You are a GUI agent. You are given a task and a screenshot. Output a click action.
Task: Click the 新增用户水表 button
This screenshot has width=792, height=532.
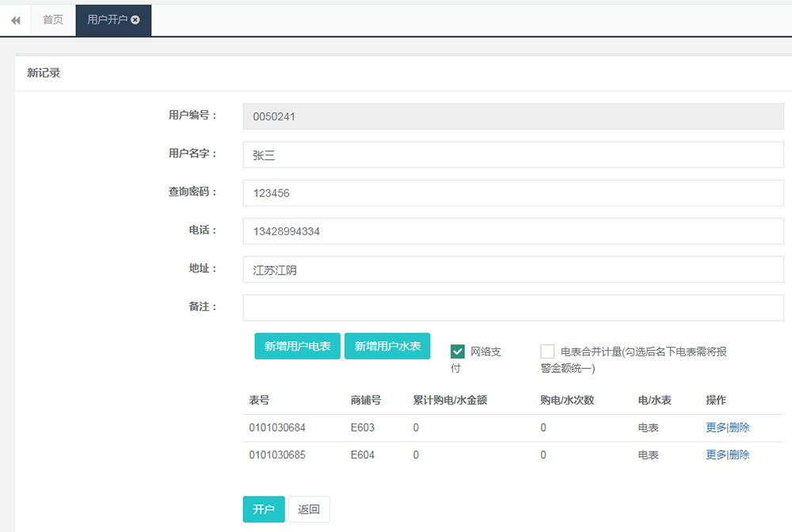point(387,346)
